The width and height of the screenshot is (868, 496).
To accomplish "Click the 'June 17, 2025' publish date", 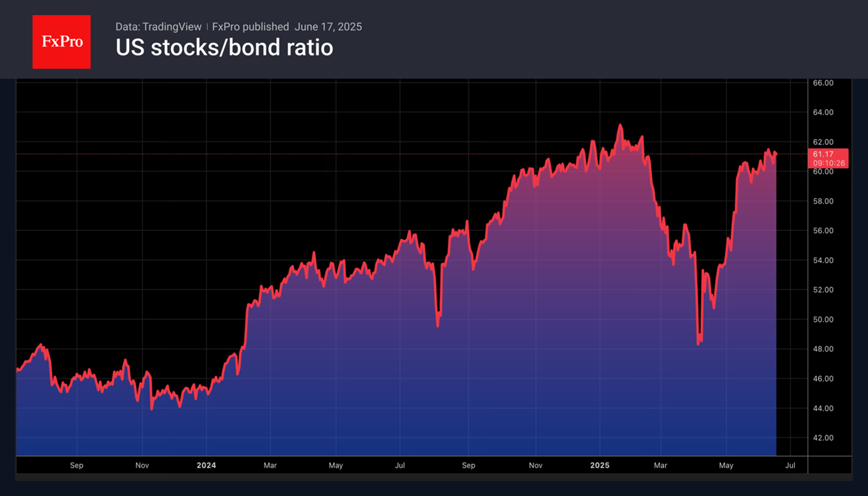I will pyautogui.click(x=328, y=26).
